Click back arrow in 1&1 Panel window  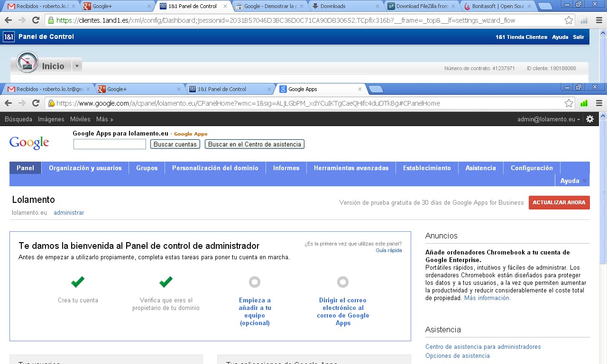8,20
